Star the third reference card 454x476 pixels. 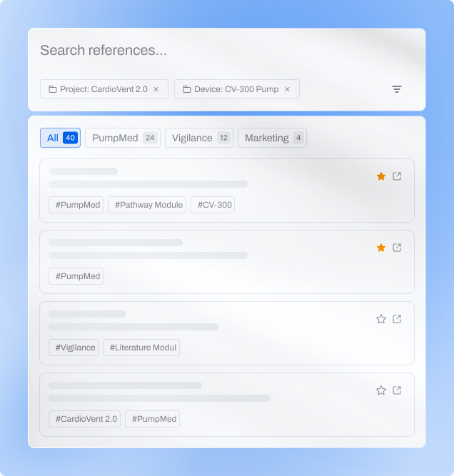tap(381, 319)
